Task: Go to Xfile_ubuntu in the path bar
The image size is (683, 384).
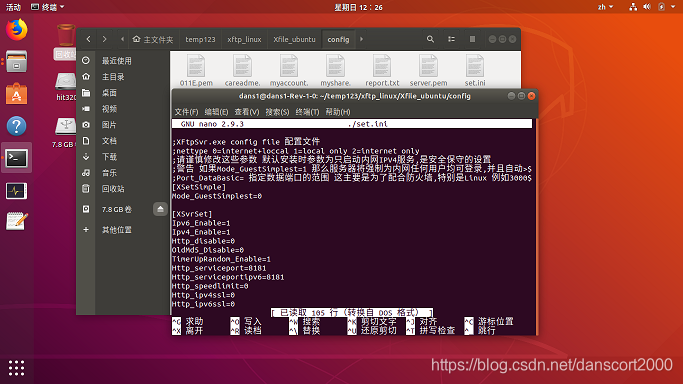Action: coord(294,39)
